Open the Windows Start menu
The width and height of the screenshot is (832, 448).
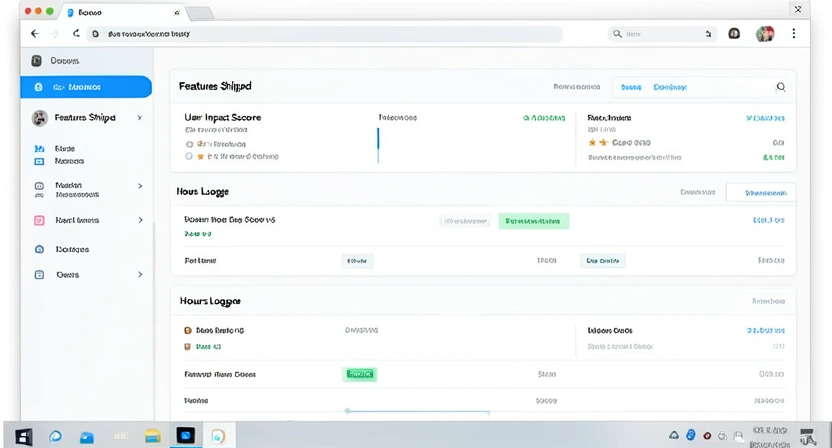24,436
